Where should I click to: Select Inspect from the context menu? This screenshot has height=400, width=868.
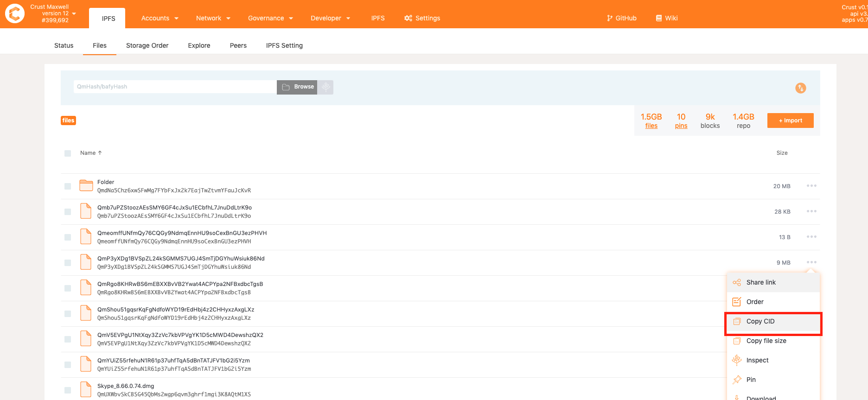[x=757, y=360]
